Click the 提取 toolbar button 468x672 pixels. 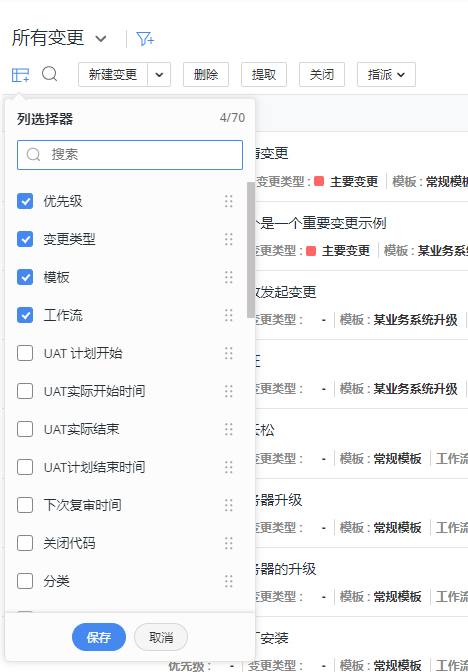tap(264, 75)
